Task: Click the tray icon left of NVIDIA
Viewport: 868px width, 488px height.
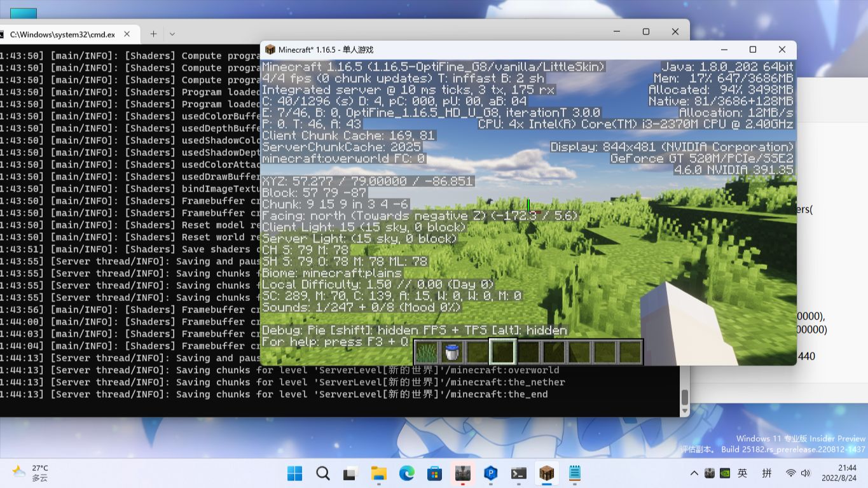Action: (710, 473)
